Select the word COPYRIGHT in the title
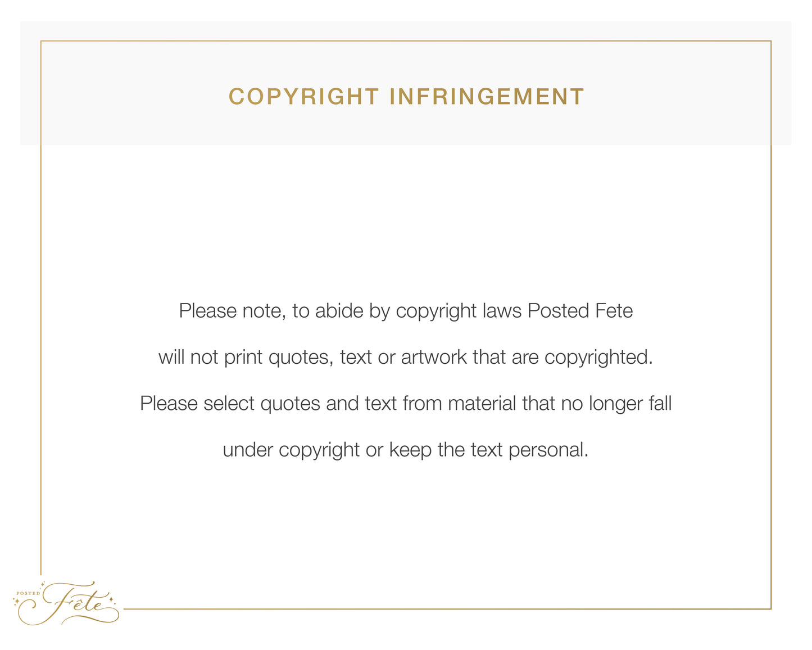 point(304,97)
